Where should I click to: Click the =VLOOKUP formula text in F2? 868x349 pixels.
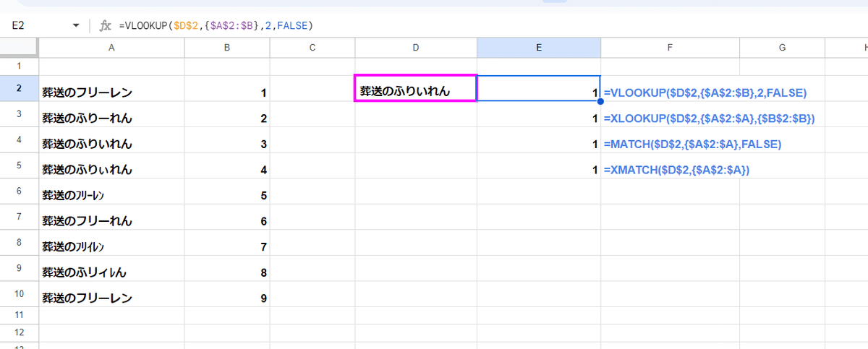pos(705,92)
